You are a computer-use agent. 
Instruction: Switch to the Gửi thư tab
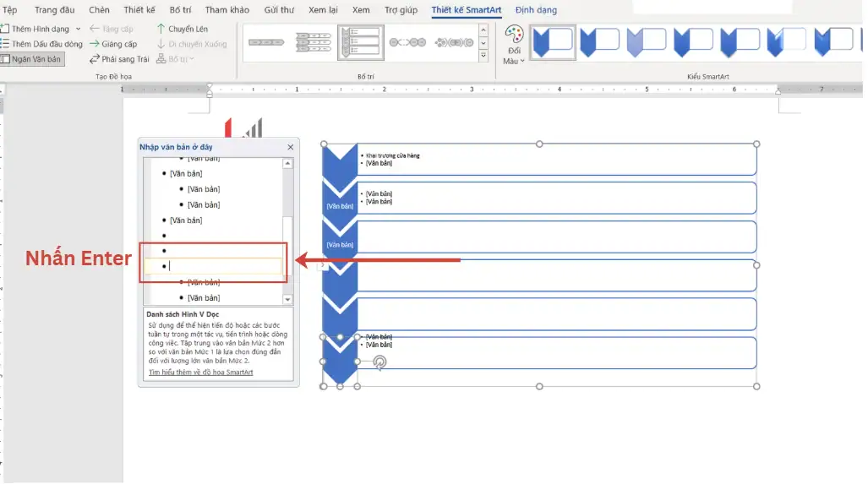pyautogui.click(x=279, y=10)
